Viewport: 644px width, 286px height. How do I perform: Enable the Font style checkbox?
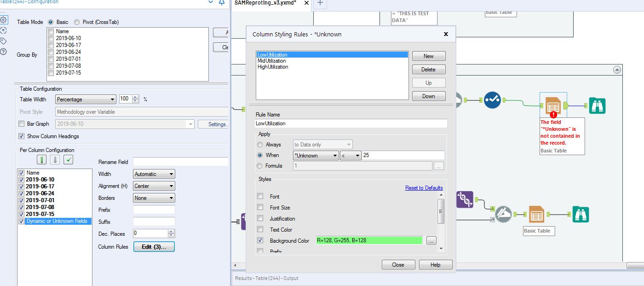pos(260,196)
